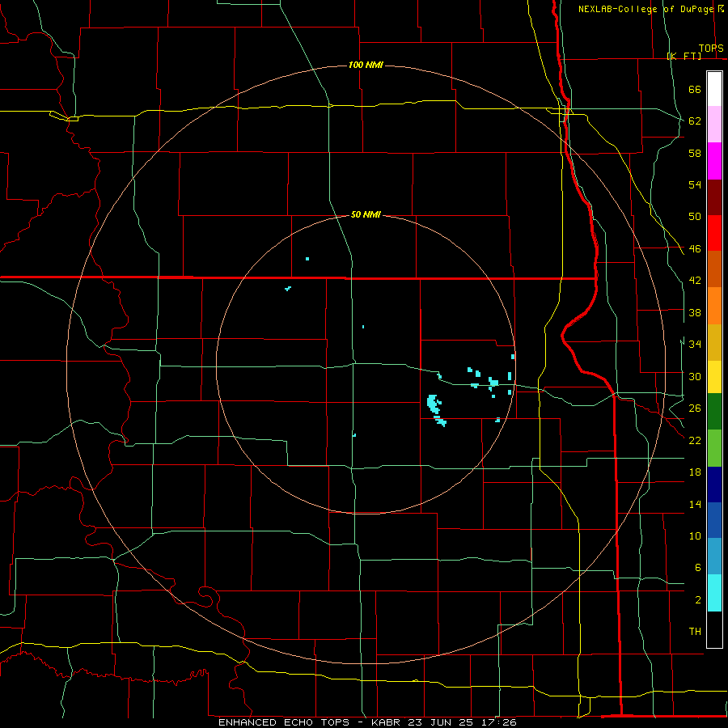Click the legend value 58
The width and height of the screenshot is (728, 728).
[x=695, y=153]
